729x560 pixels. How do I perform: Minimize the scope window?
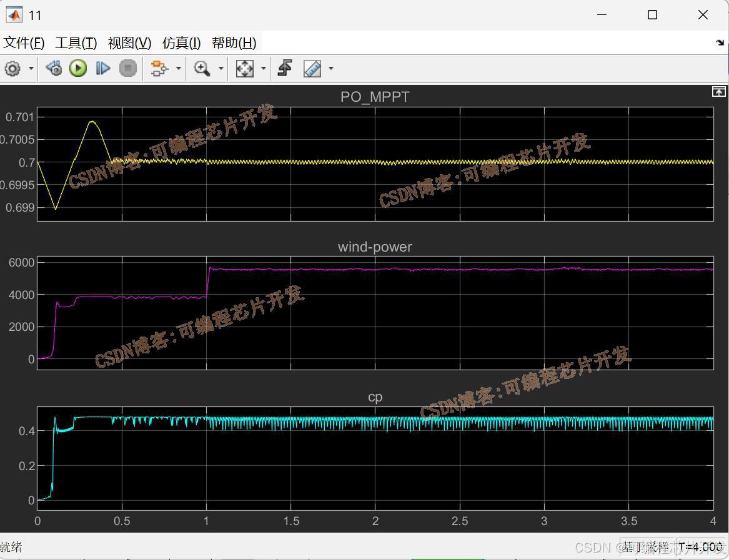point(602,15)
